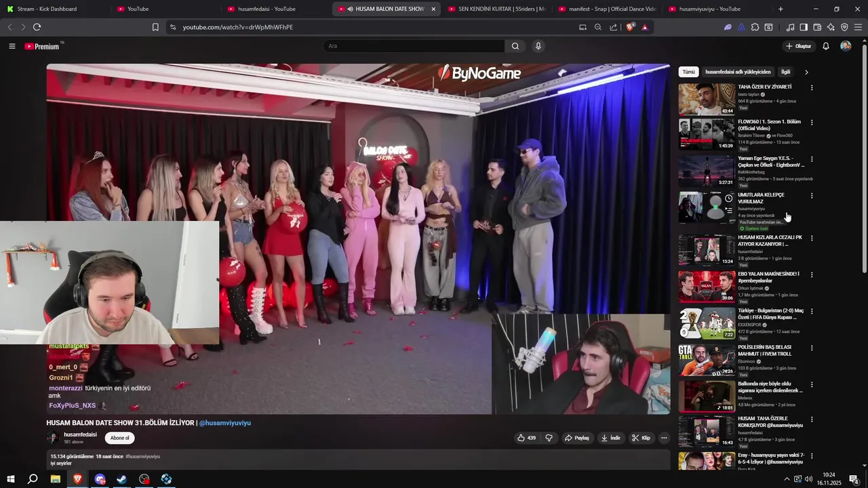Open a new browser tab
The width and height of the screenshot is (868, 488).
[781, 9]
